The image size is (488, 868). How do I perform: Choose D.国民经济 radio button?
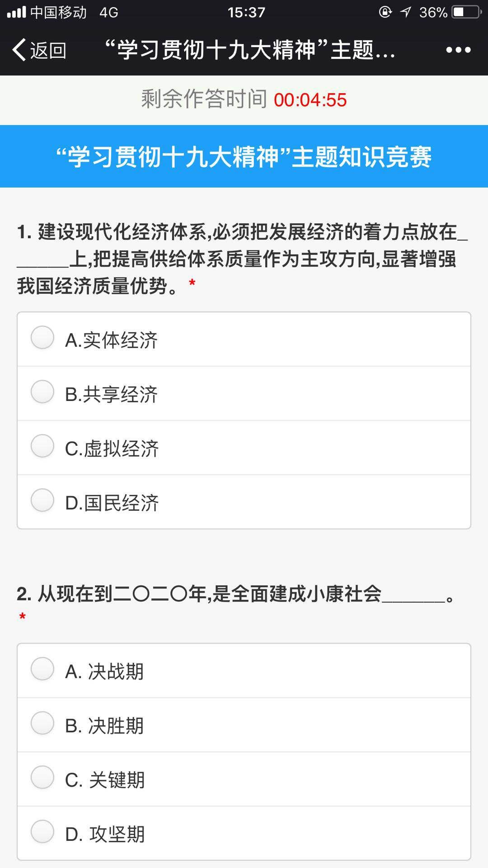click(x=42, y=500)
